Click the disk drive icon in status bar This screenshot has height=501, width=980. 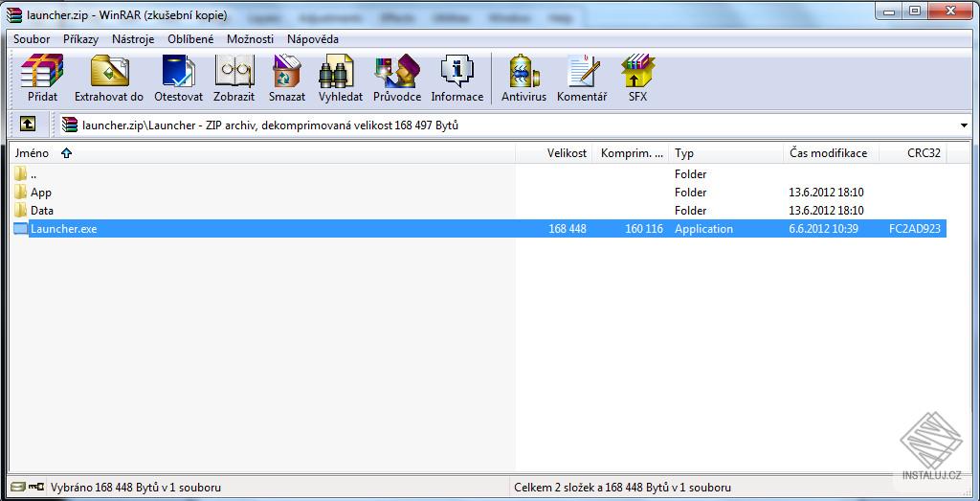click(x=19, y=486)
